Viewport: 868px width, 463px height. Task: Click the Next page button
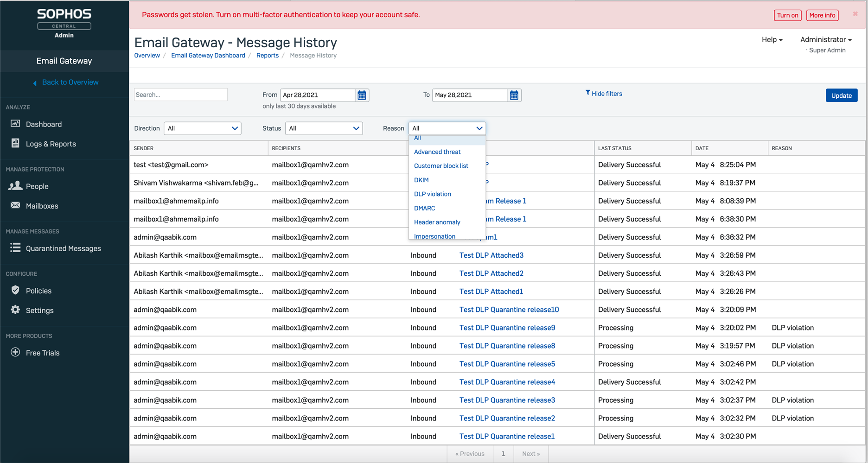click(x=531, y=454)
